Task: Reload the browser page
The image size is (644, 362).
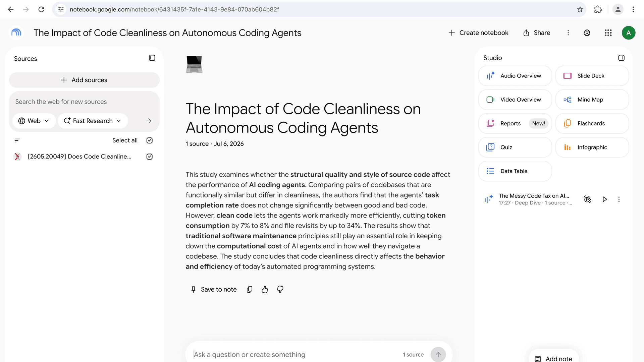Action: 41,9
